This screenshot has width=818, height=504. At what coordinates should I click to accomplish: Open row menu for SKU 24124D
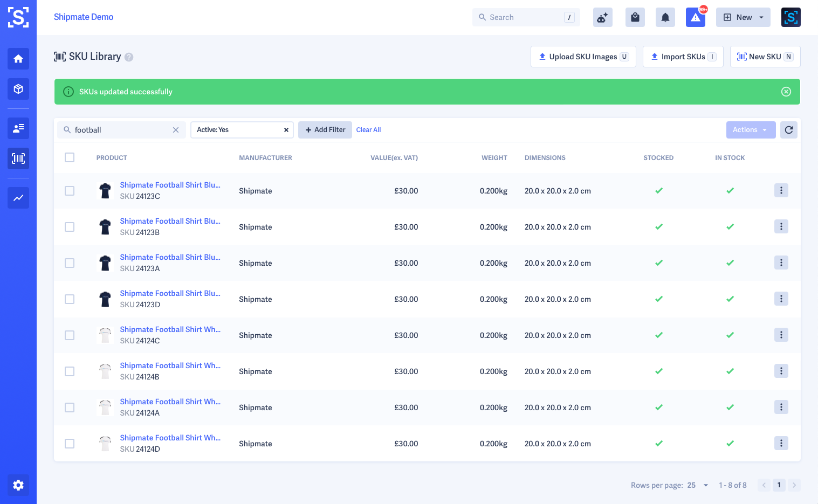coord(781,443)
